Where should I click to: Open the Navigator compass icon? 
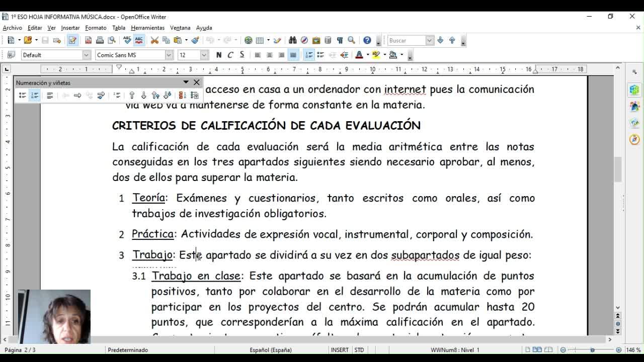point(304,40)
